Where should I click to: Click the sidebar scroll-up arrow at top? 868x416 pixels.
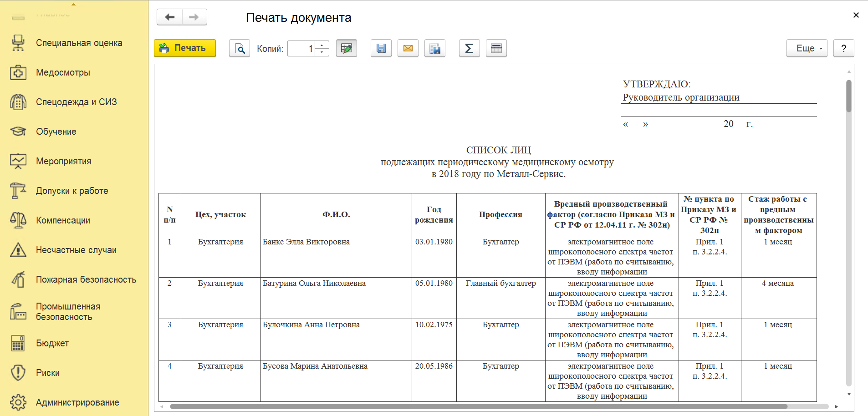pyautogui.click(x=74, y=4)
